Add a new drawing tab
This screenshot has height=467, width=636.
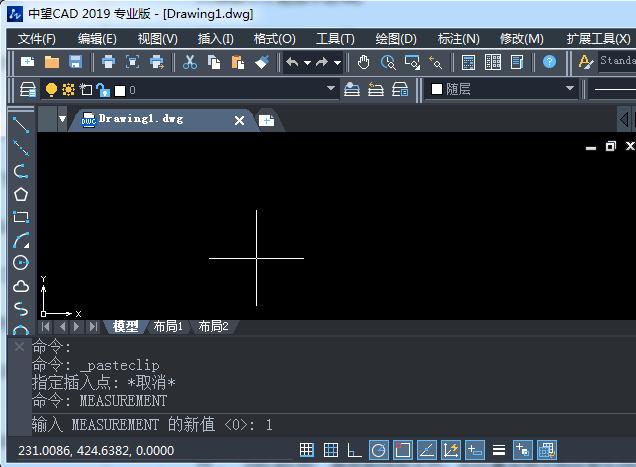pyautogui.click(x=266, y=121)
